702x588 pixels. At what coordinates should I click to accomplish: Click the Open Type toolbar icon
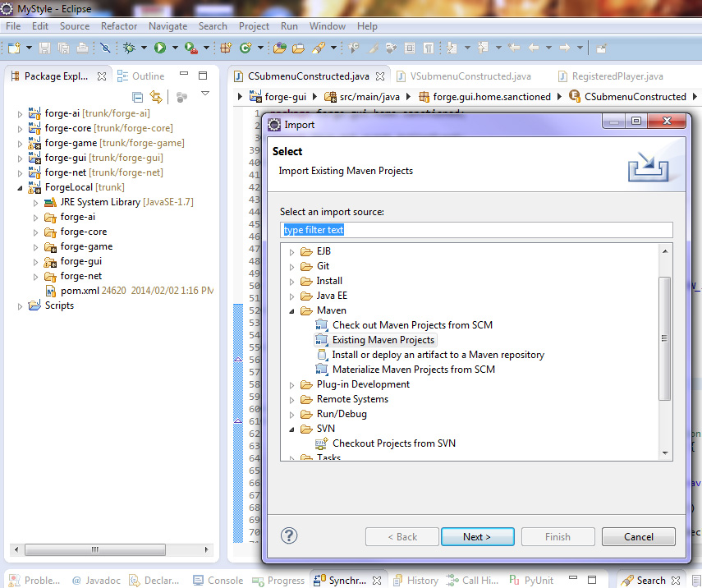280,48
